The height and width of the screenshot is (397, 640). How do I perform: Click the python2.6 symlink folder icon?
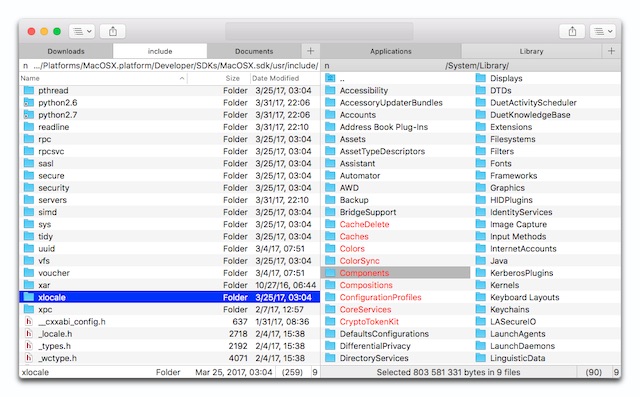pyautogui.click(x=29, y=103)
